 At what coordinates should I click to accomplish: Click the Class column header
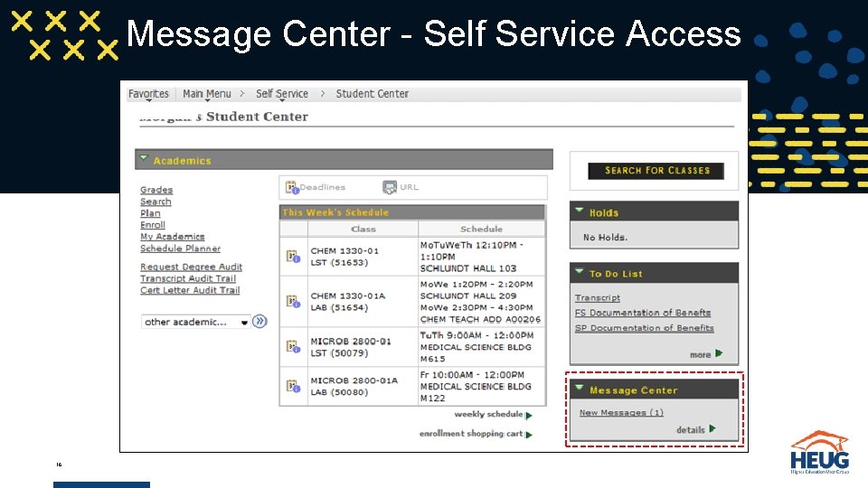tap(363, 229)
